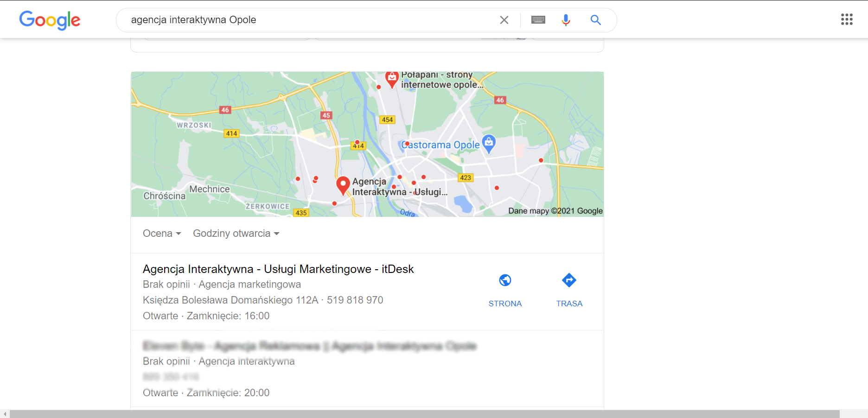Click the Mechnice label on map
Image resolution: width=868 pixels, height=418 pixels.
click(x=210, y=189)
